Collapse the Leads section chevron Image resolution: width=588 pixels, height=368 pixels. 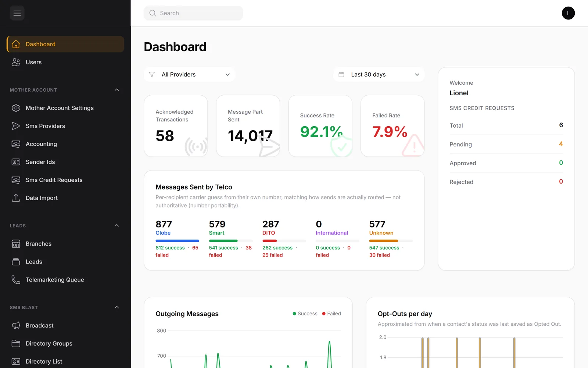[x=117, y=226]
